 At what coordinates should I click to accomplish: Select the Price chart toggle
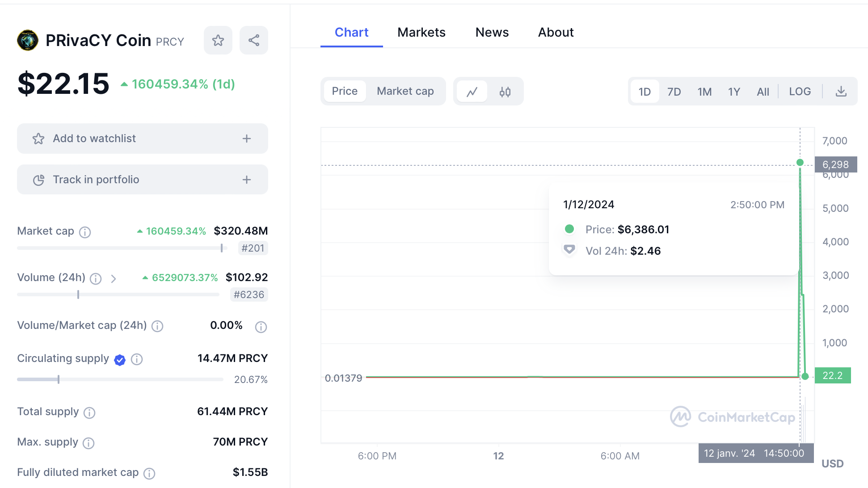345,91
